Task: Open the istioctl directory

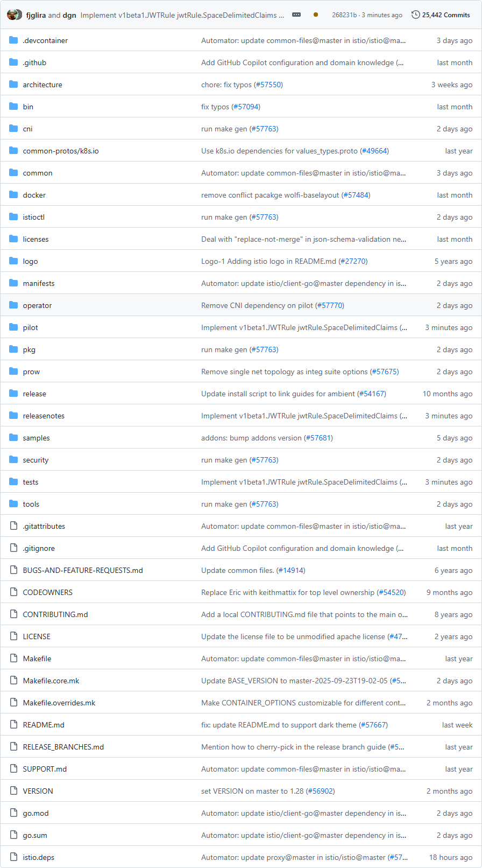Action: [33, 217]
